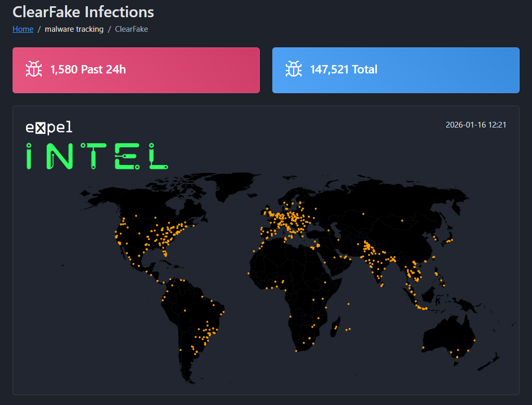532x405 pixels.
Task: Click the ClearFake Infections page heading
Action: coord(83,12)
